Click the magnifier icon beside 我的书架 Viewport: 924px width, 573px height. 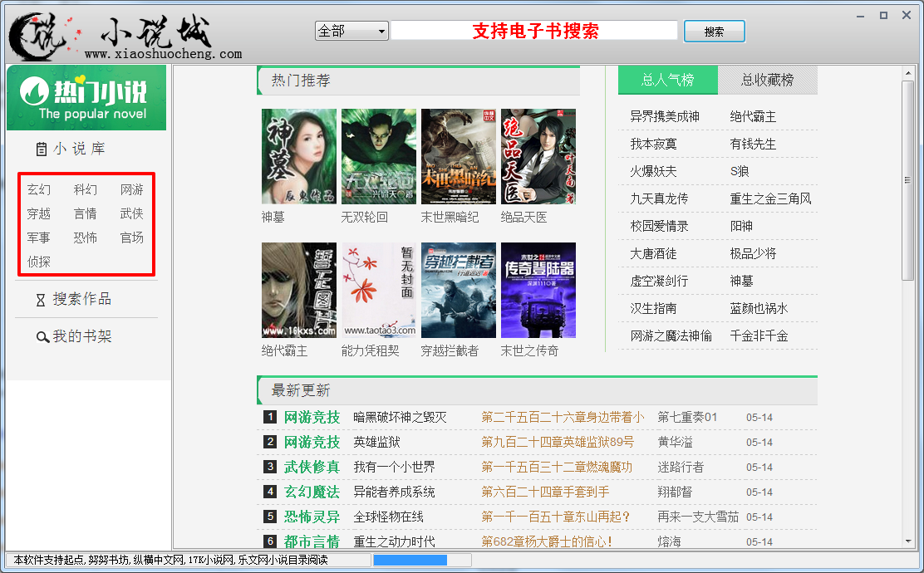click(42, 337)
